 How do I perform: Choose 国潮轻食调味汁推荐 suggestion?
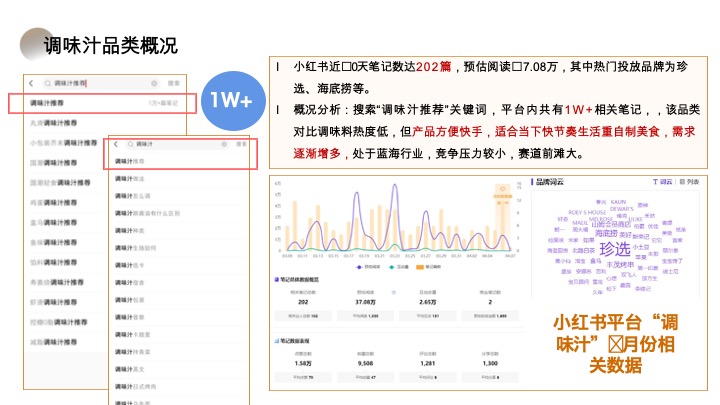click(60, 183)
